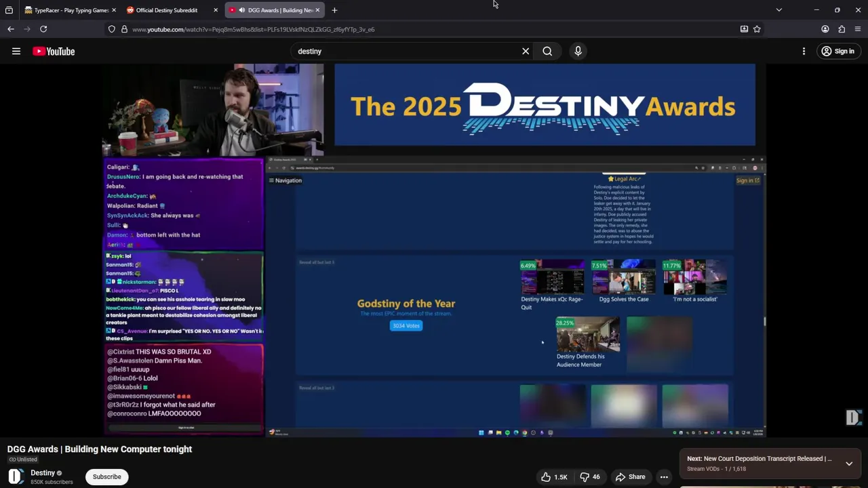Subscribe to the Destiny channel

106,476
